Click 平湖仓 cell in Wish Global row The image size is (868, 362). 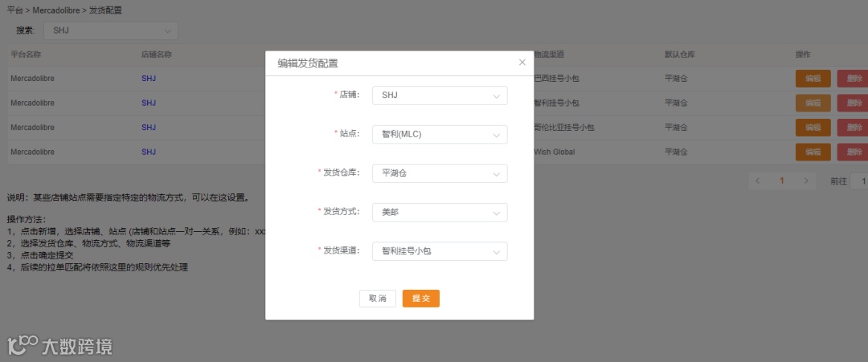(676, 152)
